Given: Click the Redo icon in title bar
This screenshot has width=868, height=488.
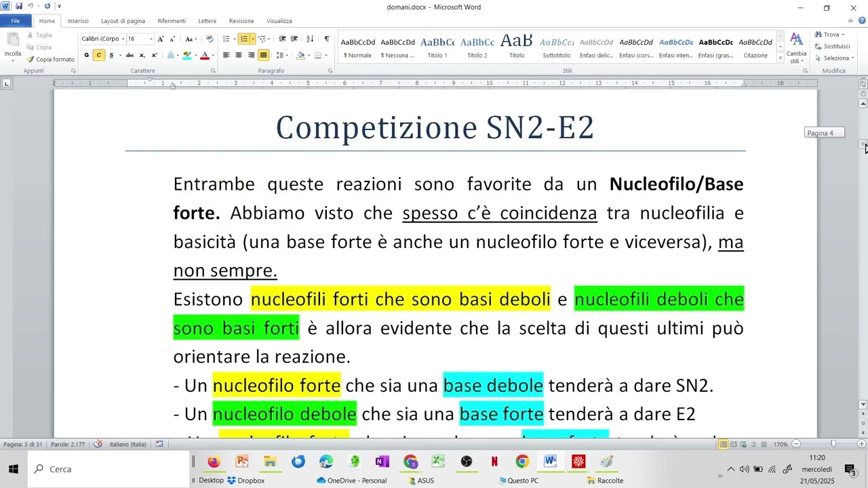Looking at the screenshot, I should 47,6.
